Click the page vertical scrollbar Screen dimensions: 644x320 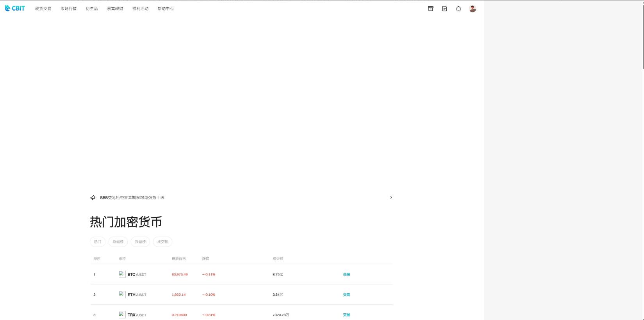point(642,35)
